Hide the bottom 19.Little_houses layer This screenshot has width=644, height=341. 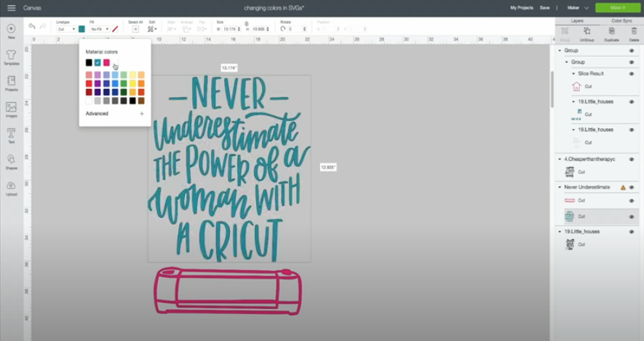click(x=632, y=232)
